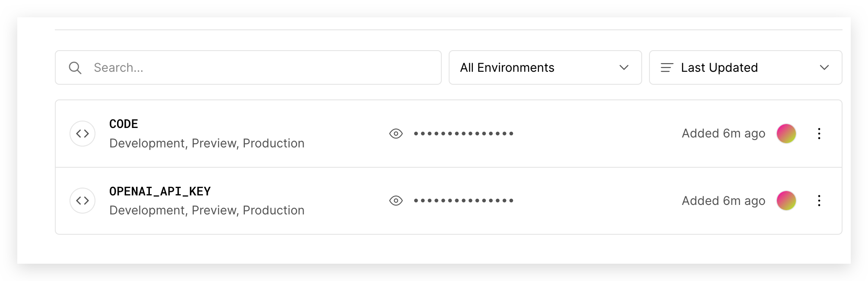Select the CODE variable name
Viewport: 868px width, 281px height.
click(x=124, y=124)
